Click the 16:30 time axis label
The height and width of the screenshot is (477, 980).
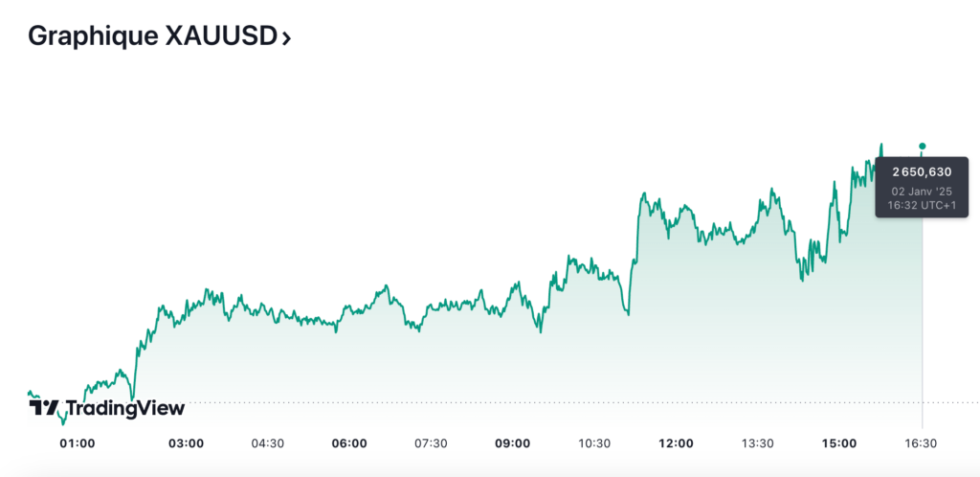coord(922,443)
